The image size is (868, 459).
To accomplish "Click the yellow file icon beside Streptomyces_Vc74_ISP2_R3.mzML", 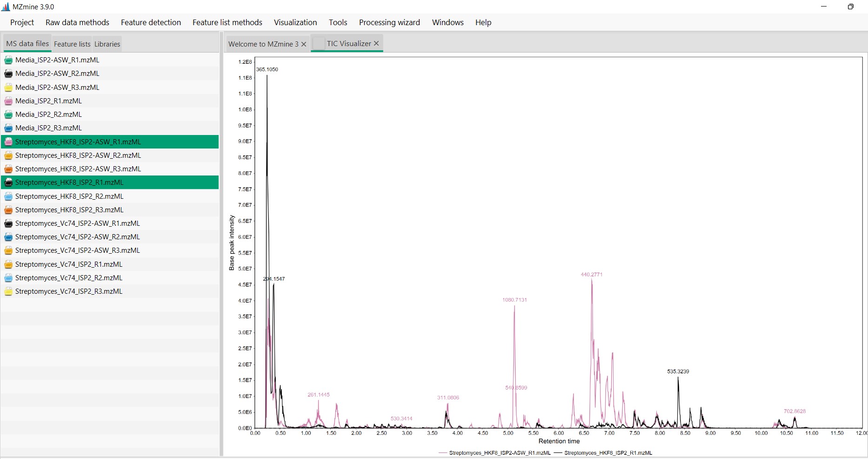I will [8, 291].
